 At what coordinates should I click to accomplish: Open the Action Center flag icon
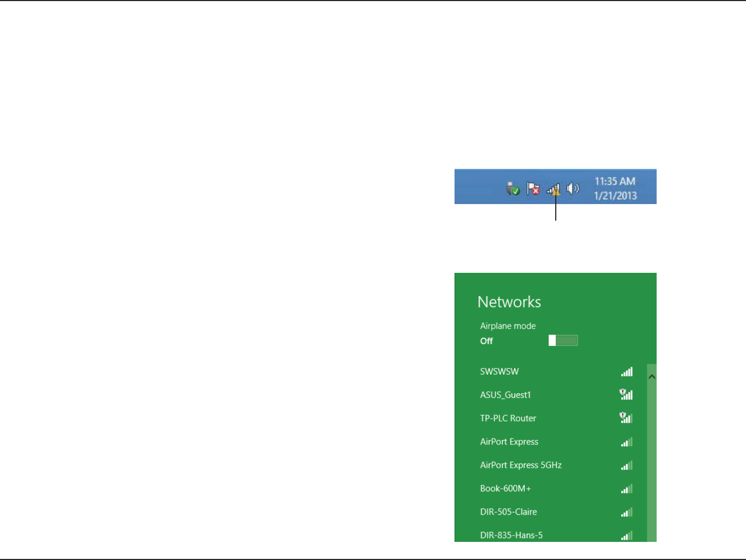pyautogui.click(x=533, y=189)
